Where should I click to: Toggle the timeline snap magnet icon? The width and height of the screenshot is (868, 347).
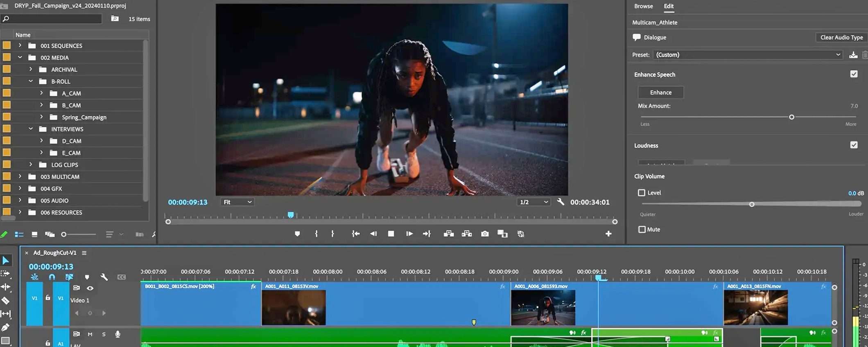pyautogui.click(x=52, y=277)
